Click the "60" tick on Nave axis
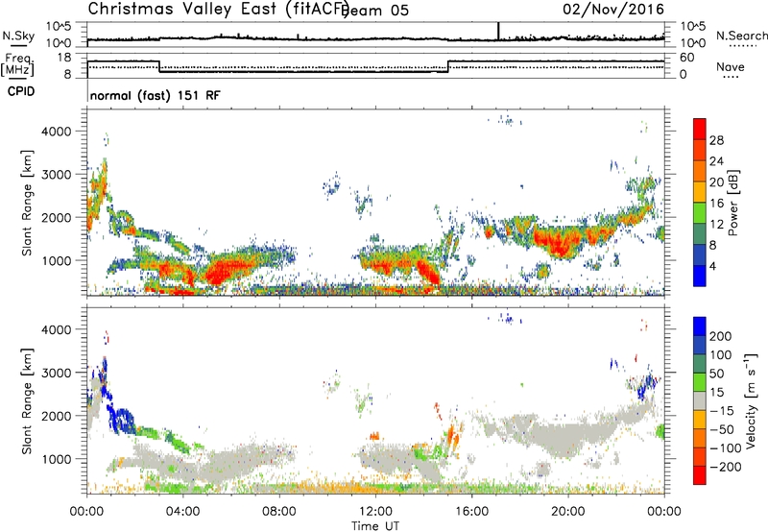768x532 pixels. coord(686,58)
